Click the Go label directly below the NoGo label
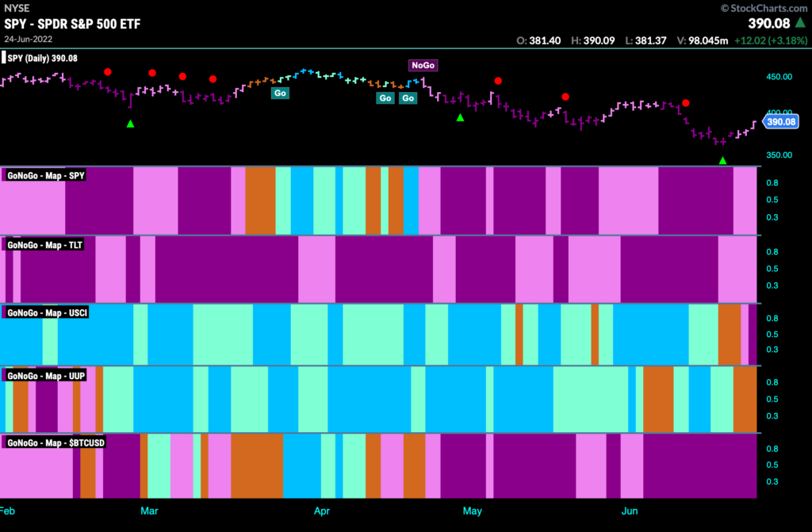Screen dimensions: 812x532 click(408, 98)
